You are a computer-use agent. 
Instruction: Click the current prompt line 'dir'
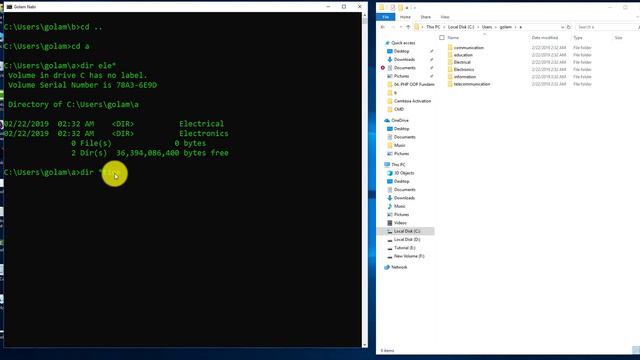point(87,172)
